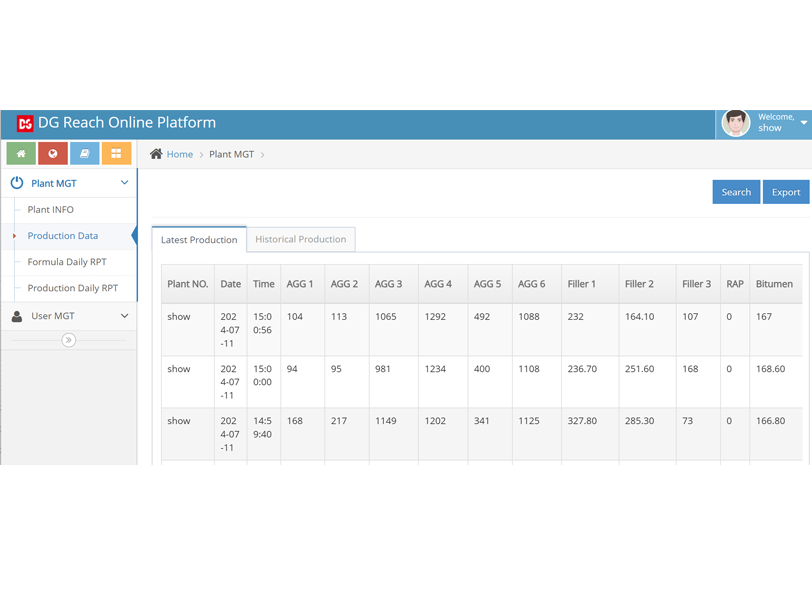Click the user avatar picture
812x600 pixels.
pos(736,123)
